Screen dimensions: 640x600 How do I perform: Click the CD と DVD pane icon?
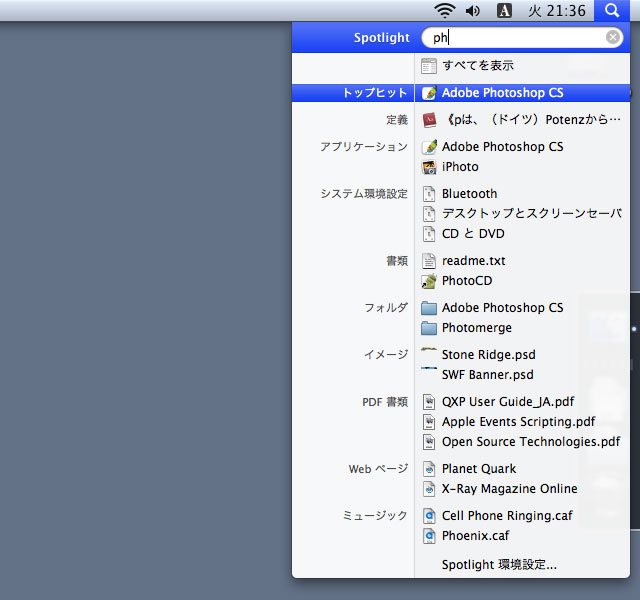pos(429,234)
